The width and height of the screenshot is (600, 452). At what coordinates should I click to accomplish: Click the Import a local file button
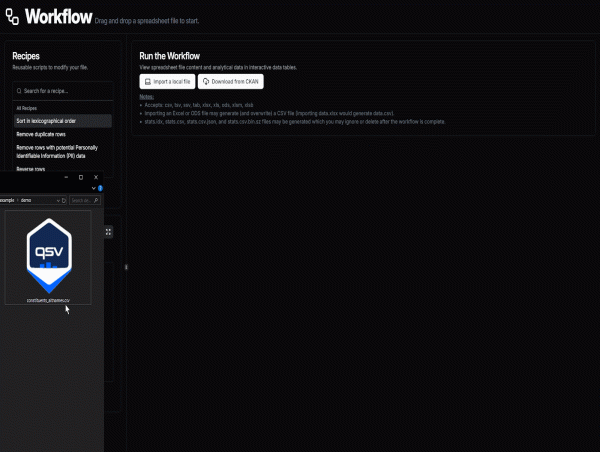pyautogui.click(x=167, y=82)
